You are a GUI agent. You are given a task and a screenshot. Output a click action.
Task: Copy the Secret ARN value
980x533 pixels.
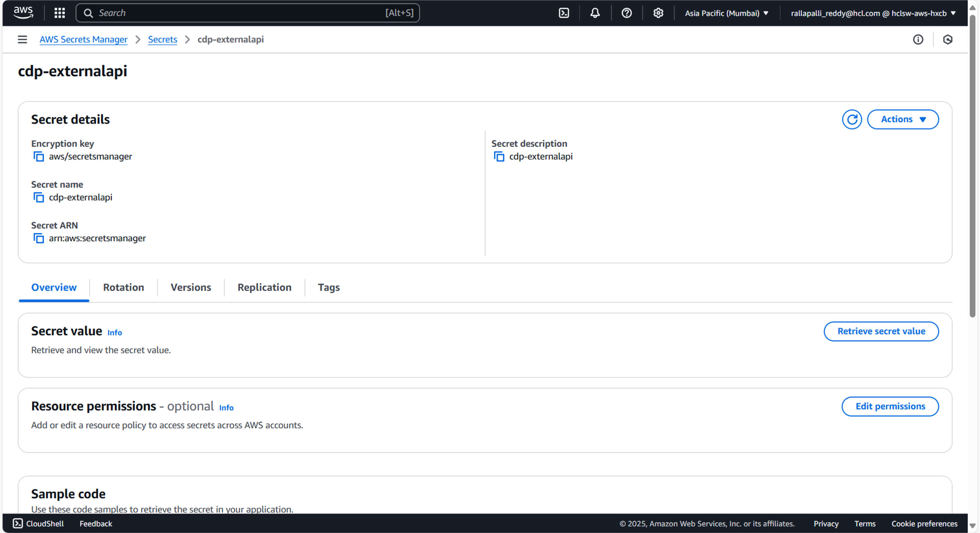pos(39,238)
